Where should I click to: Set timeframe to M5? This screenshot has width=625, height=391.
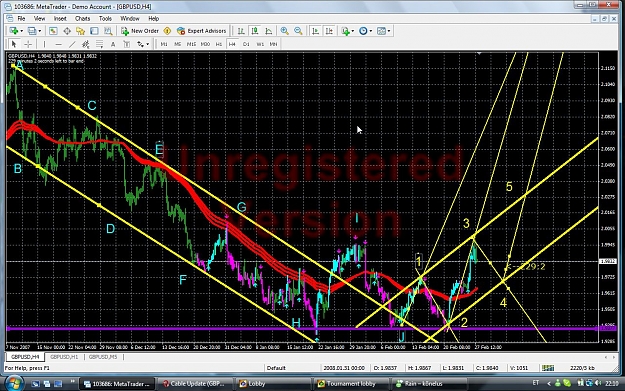point(178,44)
